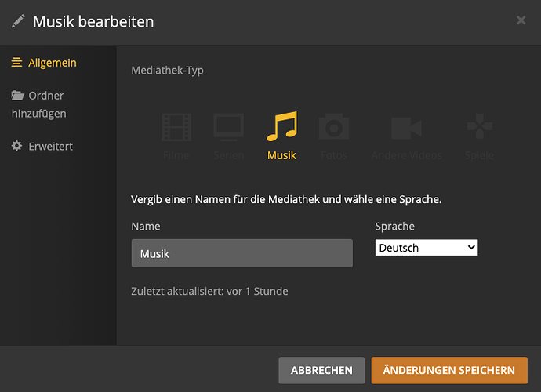Click the pencil icon beside the dialog title
This screenshot has height=392, width=541.
[19, 21]
